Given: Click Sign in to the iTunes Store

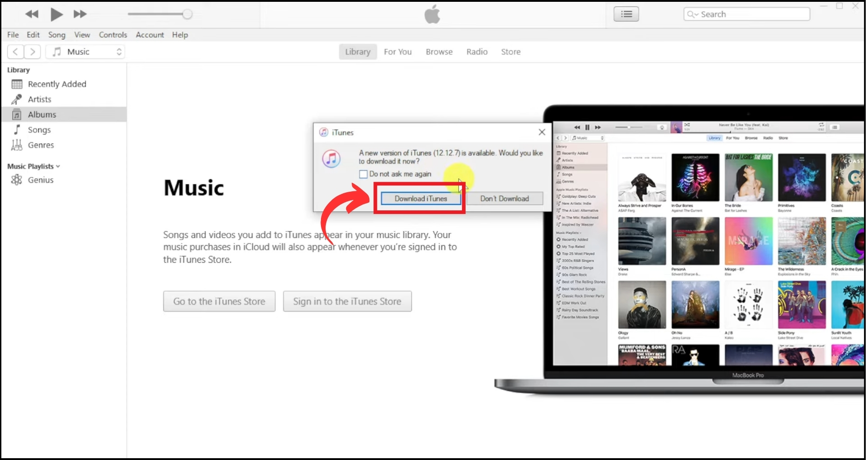Looking at the screenshot, I should click(347, 301).
